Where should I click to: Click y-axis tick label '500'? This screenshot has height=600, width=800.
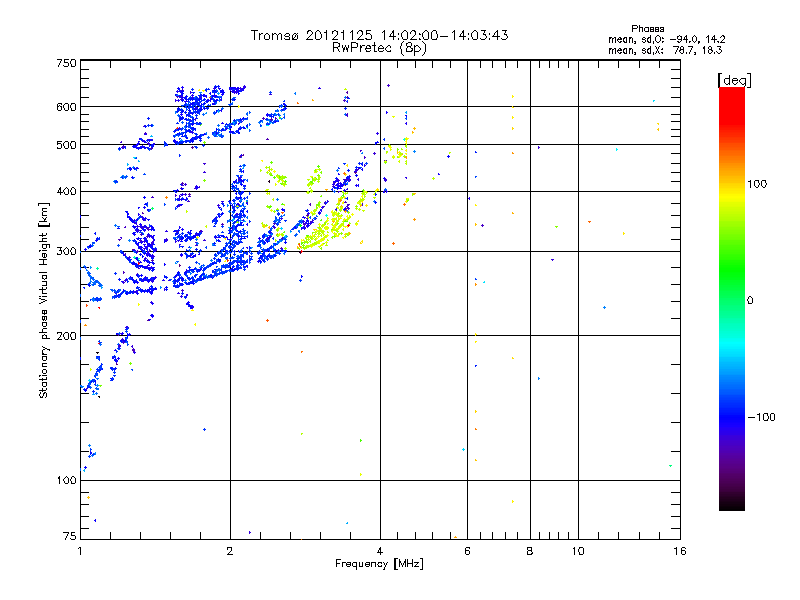click(x=67, y=145)
